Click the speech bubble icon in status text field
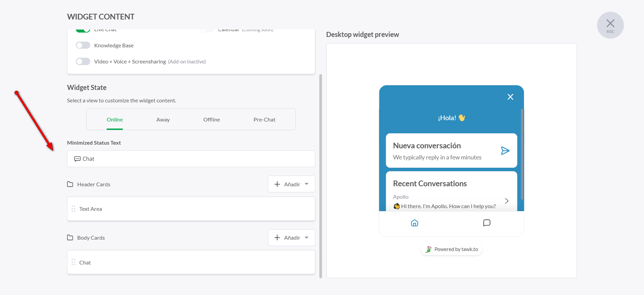 (x=77, y=159)
